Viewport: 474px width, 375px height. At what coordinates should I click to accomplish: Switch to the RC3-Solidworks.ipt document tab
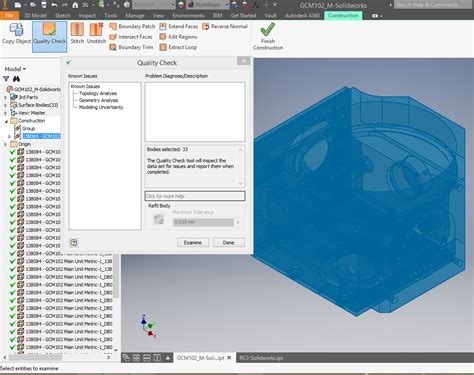[x=261, y=358]
